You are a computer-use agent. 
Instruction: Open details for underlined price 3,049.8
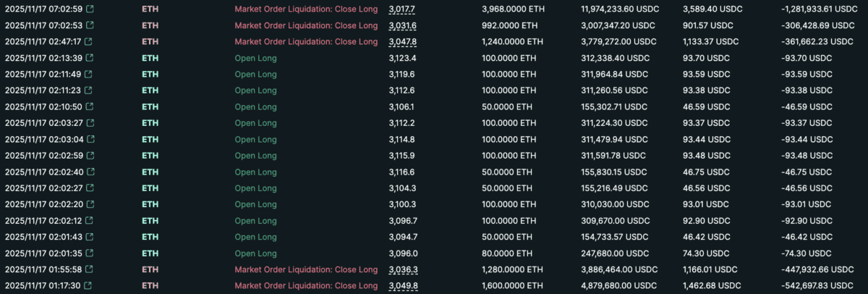coord(402,286)
